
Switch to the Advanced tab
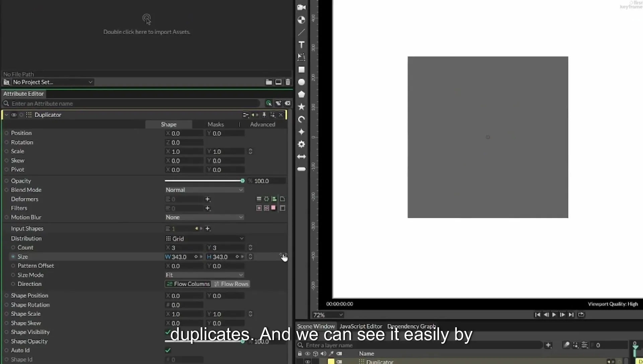(263, 124)
